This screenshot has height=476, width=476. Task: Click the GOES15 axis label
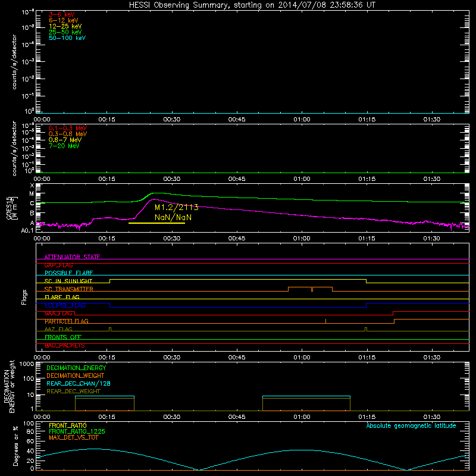12,208
